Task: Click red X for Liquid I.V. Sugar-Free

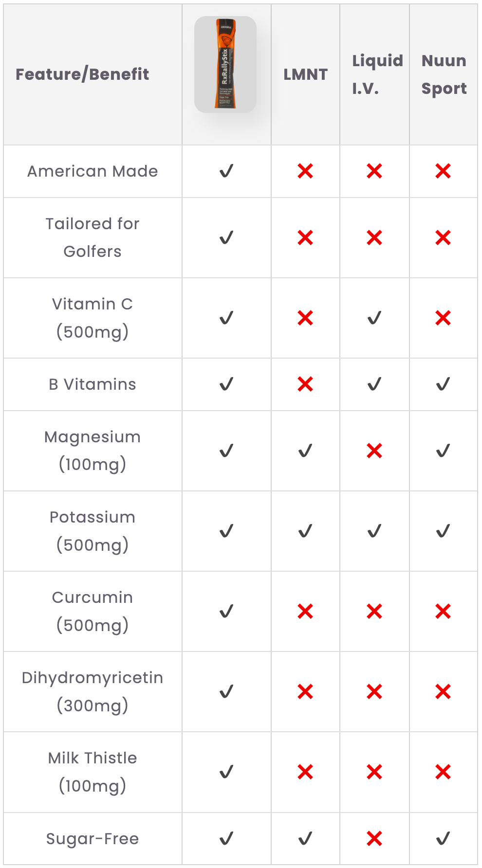Action: [x=374, y=838]
